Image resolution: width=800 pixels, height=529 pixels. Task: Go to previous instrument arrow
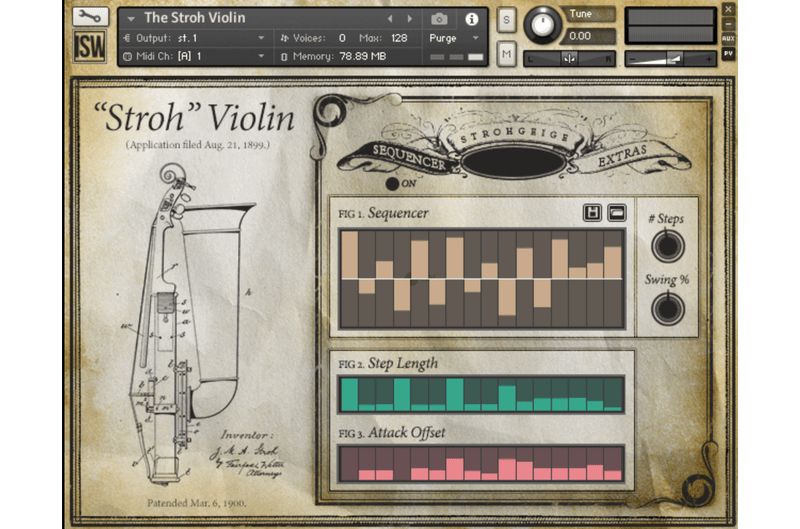point(390,19)
